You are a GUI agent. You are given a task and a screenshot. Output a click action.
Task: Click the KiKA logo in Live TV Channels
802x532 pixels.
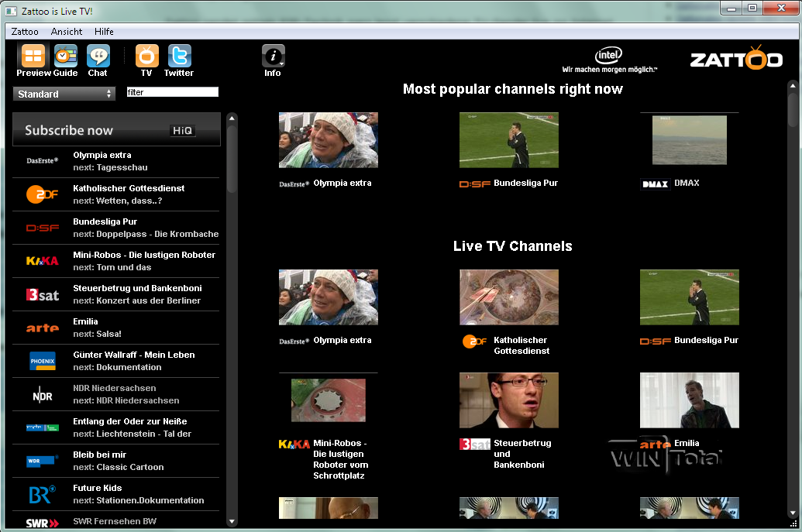pyautogui.click(x=294, y=444)
